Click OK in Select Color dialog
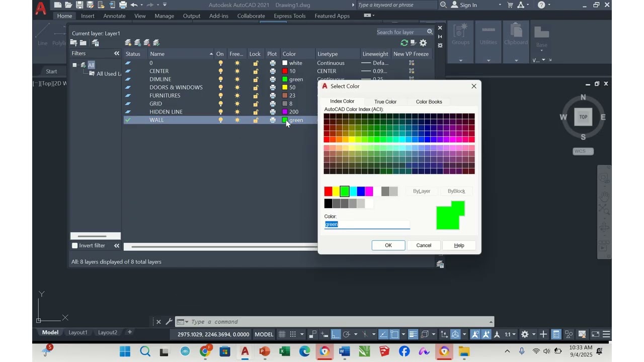The image size is (644, 362). point(388,245)
